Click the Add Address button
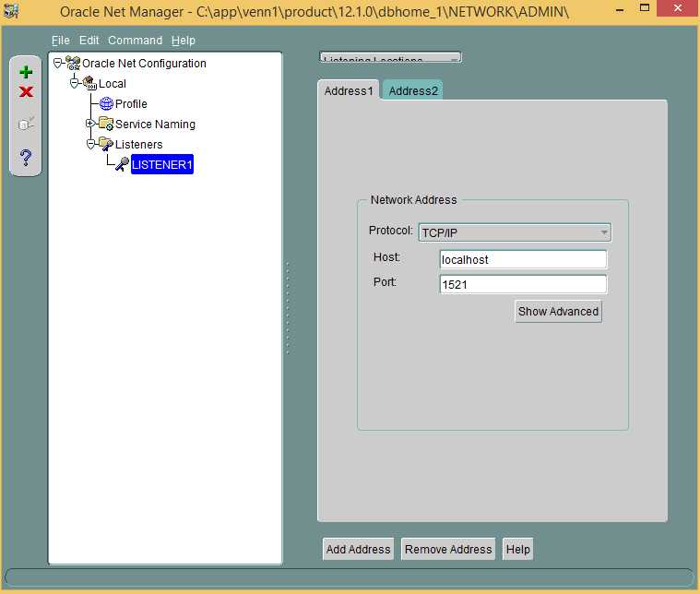Screen dimensions: 700x594 tap(358, 549)
